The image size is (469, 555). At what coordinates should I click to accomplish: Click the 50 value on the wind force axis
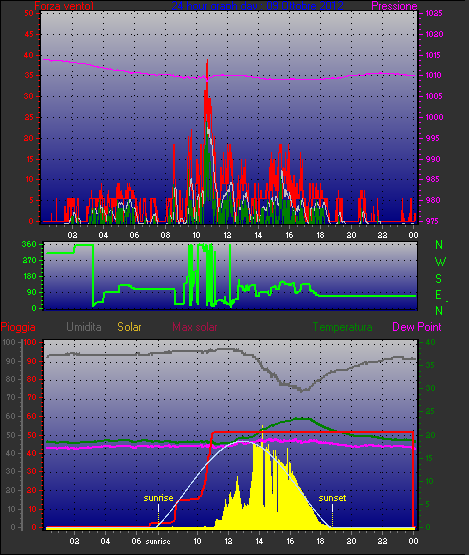click(29, 13)
